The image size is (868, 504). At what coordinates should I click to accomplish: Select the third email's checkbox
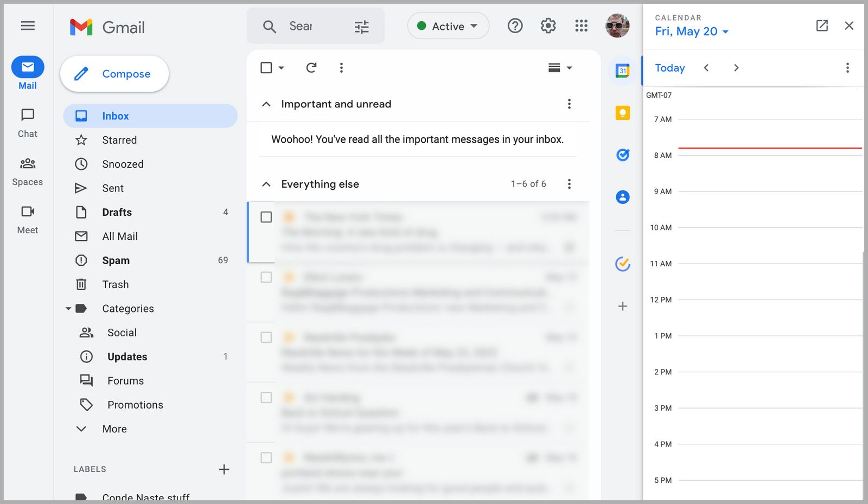[x=266, y=337]
